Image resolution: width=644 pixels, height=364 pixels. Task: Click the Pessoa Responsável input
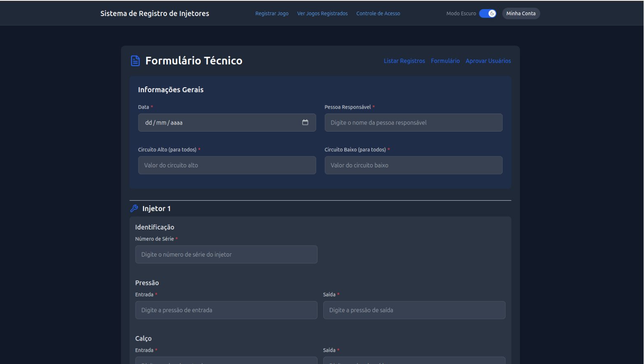click(413, 123)
